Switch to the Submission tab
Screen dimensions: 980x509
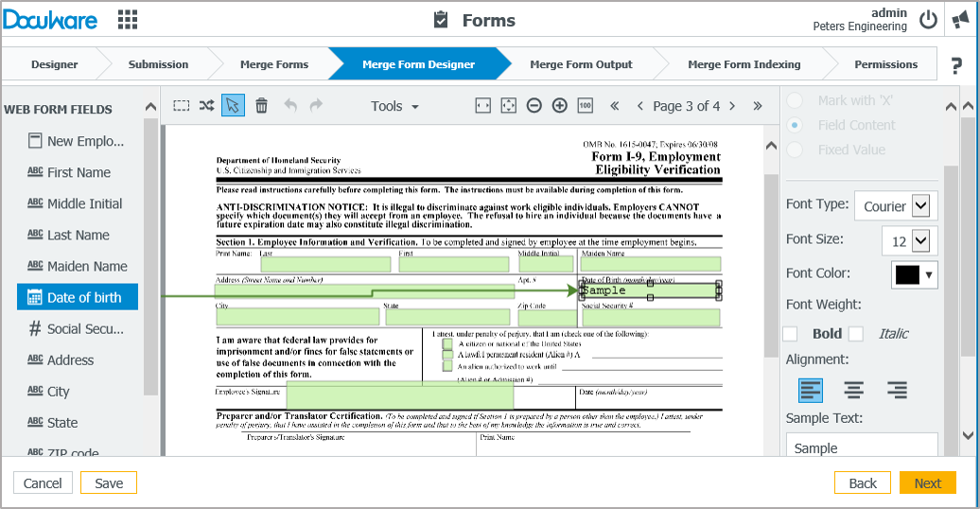point(158,64)
